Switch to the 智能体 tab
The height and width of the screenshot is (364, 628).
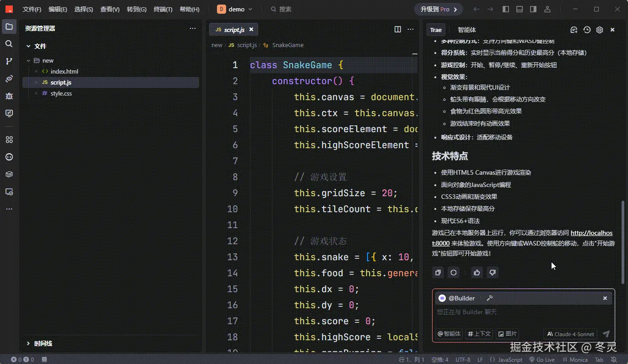coord(466,30)
